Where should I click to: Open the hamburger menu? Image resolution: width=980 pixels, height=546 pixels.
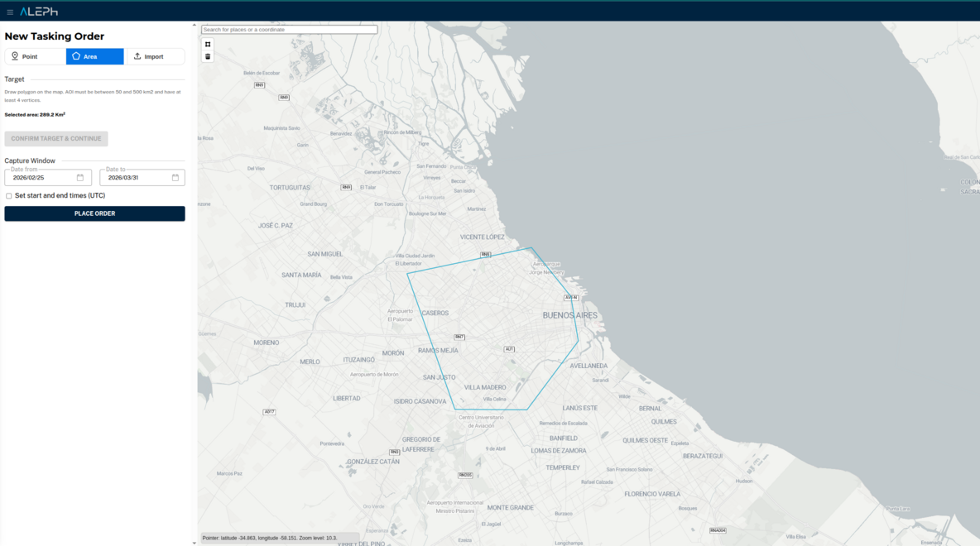click(10, 12)
